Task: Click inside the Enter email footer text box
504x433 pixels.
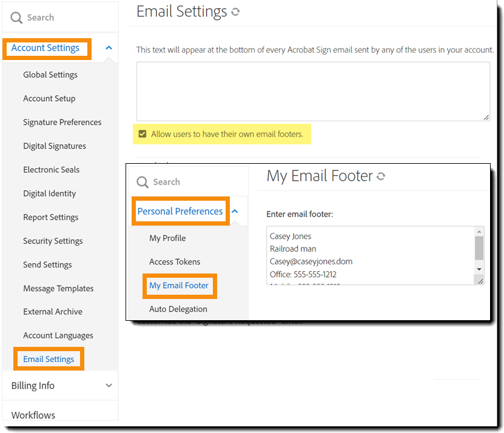Action: (371, 255)
